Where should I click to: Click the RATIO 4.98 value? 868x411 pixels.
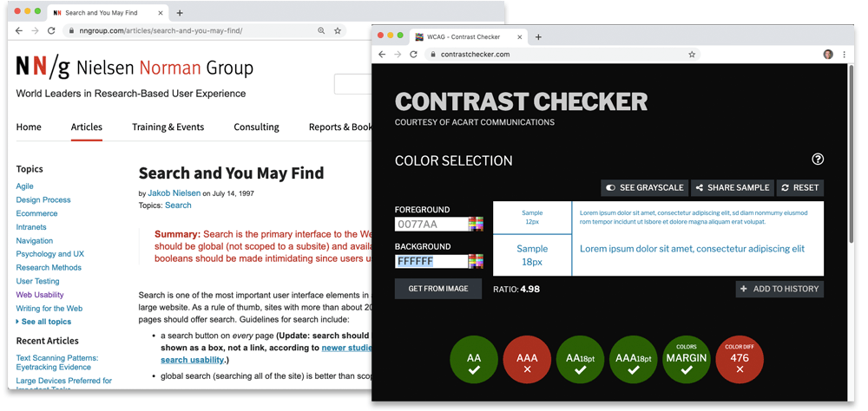(x=529, y=289)
